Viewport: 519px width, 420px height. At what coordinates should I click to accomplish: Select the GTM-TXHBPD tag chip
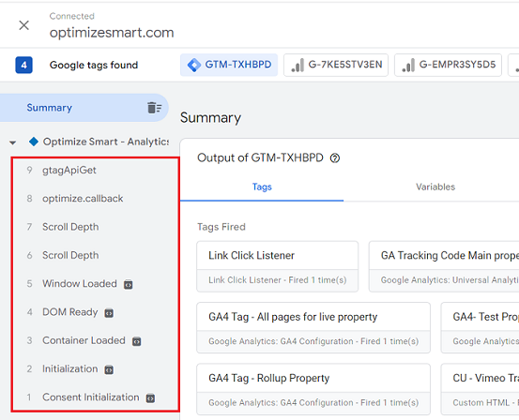(229, 65)
